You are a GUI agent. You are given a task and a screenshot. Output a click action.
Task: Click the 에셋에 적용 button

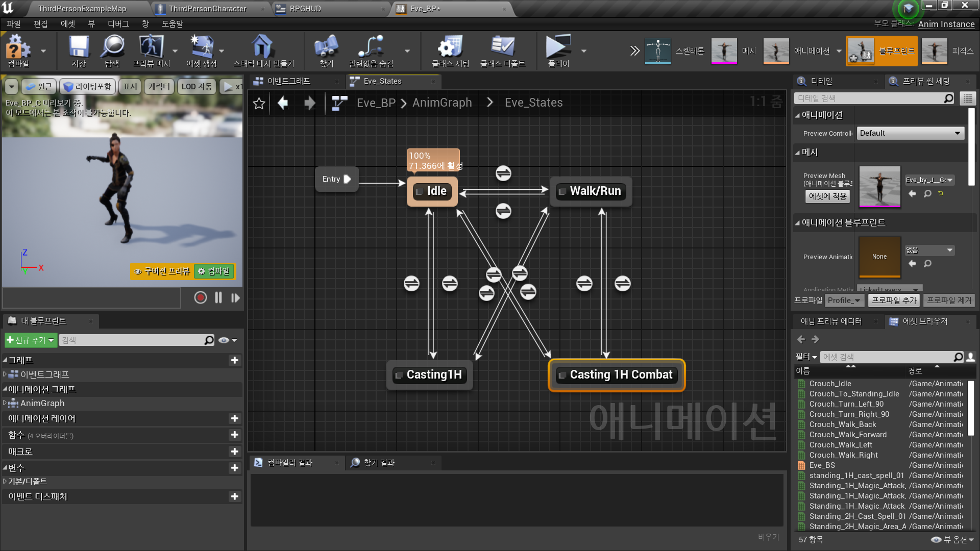click(x=827, y=196)
